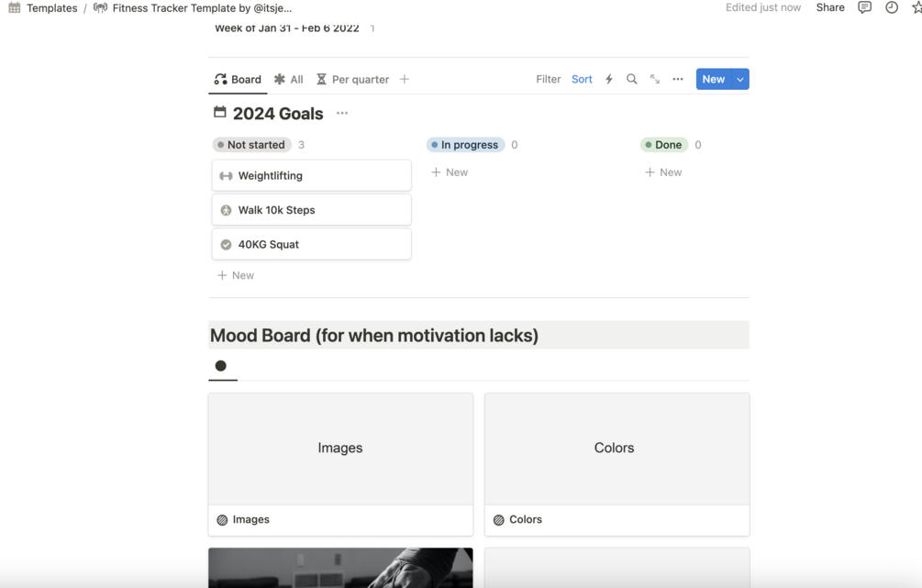
Task: Open the comments panel icon
Action: pyautogui.click(x=864, y=7)
